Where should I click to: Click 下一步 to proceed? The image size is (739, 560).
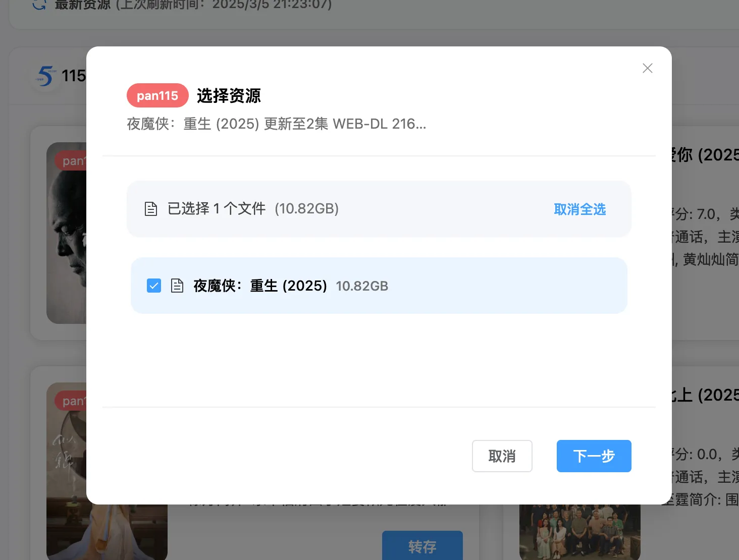point(594,456)
